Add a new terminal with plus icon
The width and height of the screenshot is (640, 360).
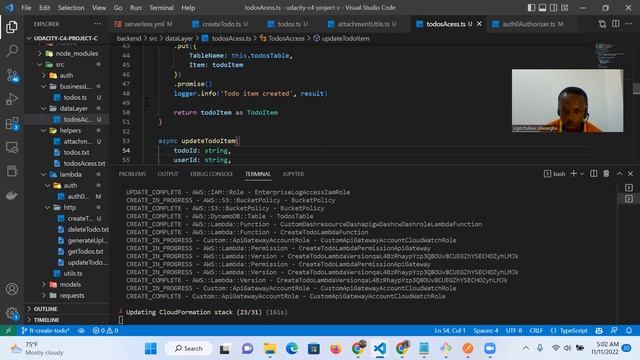click(573, 174)
